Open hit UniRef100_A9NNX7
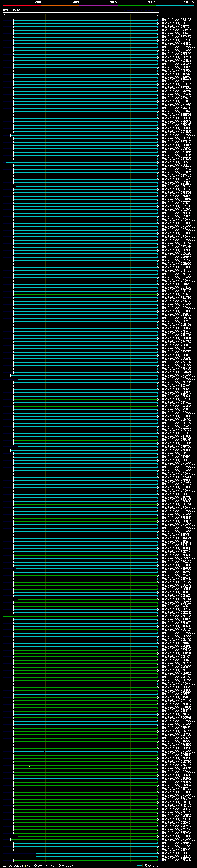This screenshot has height=868, width=197. (x=177, y=43)
